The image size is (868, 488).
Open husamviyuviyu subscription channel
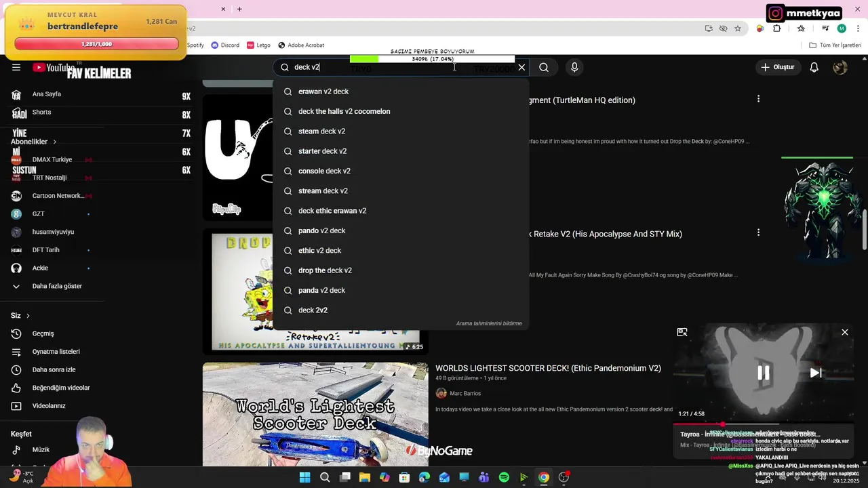[53, 232]
